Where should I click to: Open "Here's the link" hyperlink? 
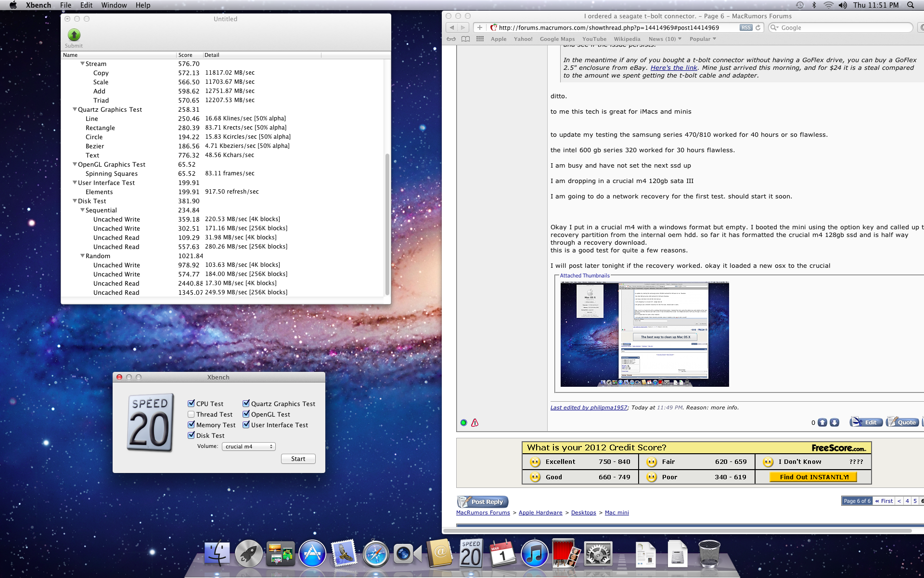(674, 68)
